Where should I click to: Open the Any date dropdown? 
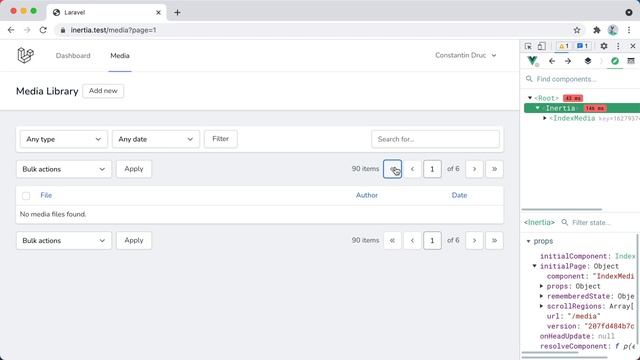pos(156,139)
